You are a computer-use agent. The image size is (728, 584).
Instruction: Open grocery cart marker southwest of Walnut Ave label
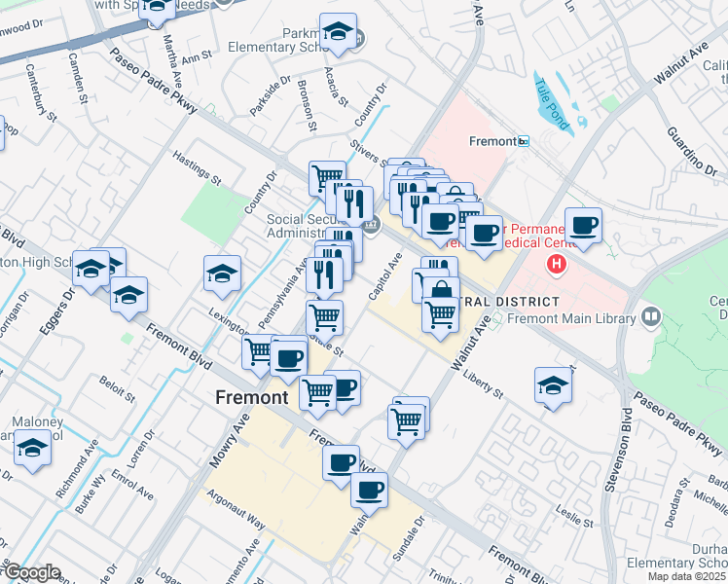coord(406,424)
